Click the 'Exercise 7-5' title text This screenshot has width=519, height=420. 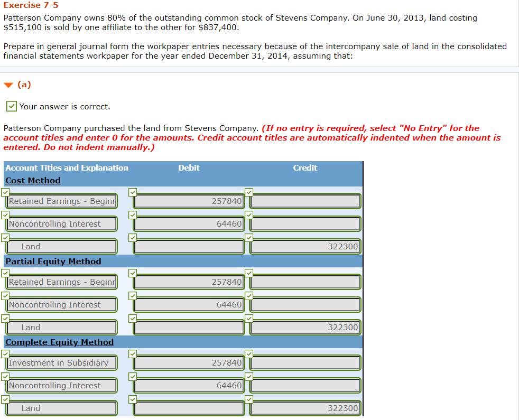point(31,5)
